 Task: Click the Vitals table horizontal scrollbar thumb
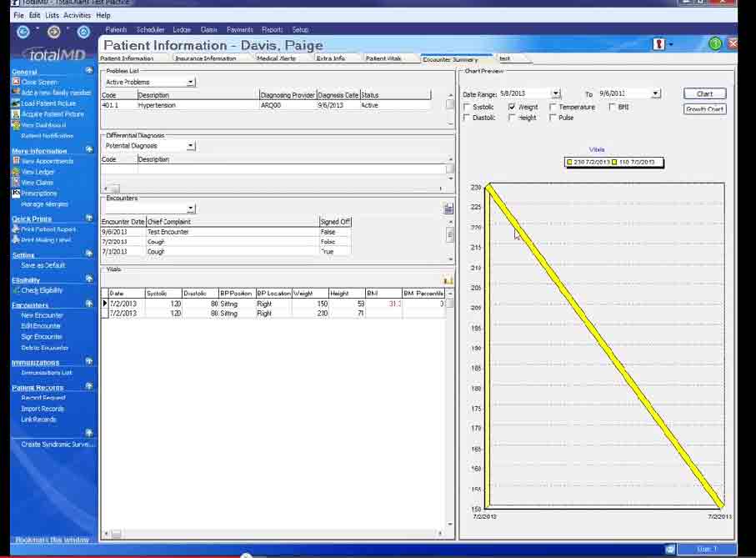pyautogui.click(x=116, y=534)
